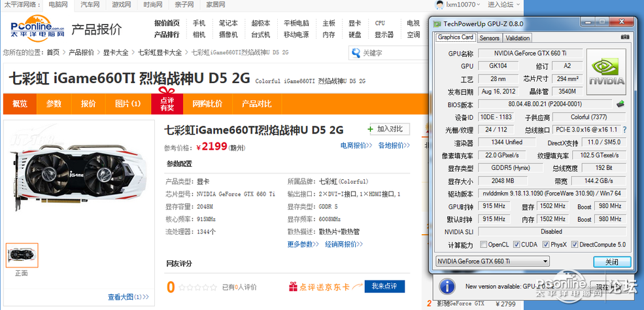Open the 参数 product tab
Image resolution: width=644 pixels, height=310 pixels.
(54, 104)
